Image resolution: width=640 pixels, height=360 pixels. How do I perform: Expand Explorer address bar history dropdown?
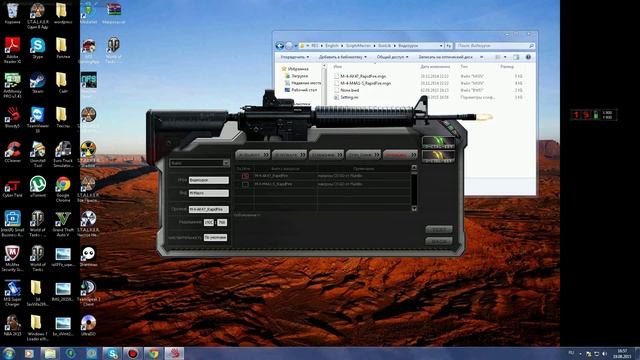point(441,46)
